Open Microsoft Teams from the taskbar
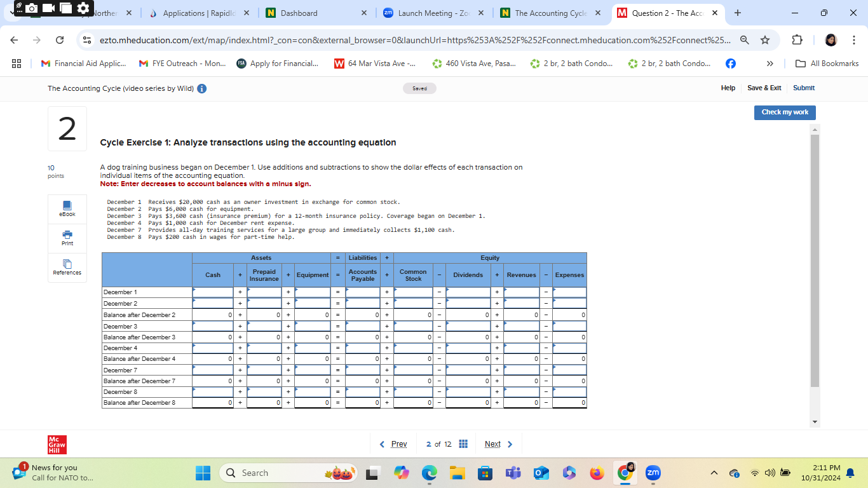 tap(513, 473)
